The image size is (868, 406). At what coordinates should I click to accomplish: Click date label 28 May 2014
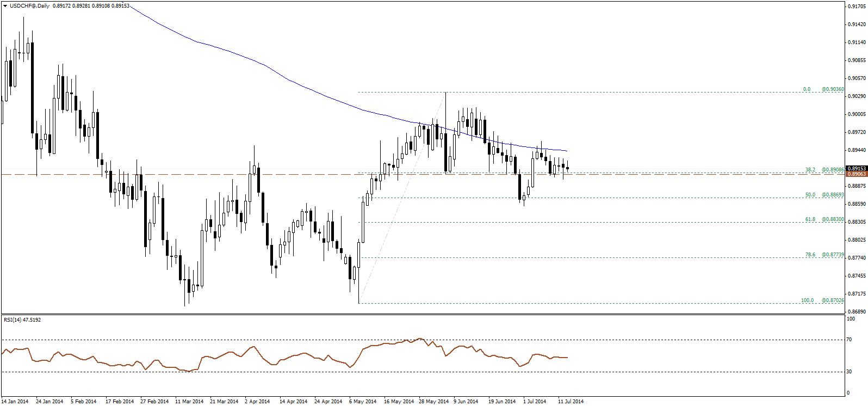pyautogui.click(x=433, y=402)
